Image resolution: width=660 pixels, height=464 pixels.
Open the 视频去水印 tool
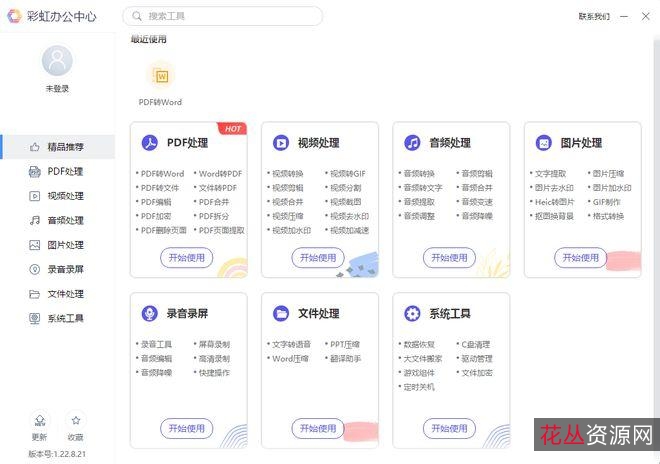point(349,216)
